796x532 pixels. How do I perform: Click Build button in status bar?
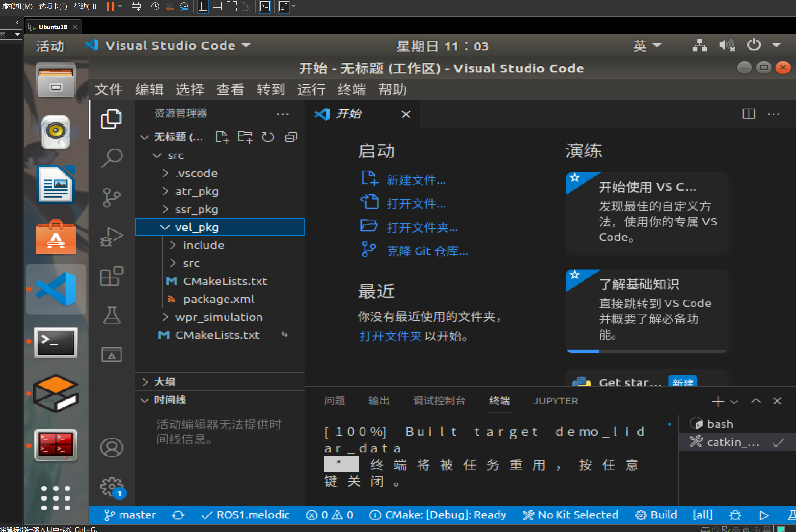tap(656, 515)
